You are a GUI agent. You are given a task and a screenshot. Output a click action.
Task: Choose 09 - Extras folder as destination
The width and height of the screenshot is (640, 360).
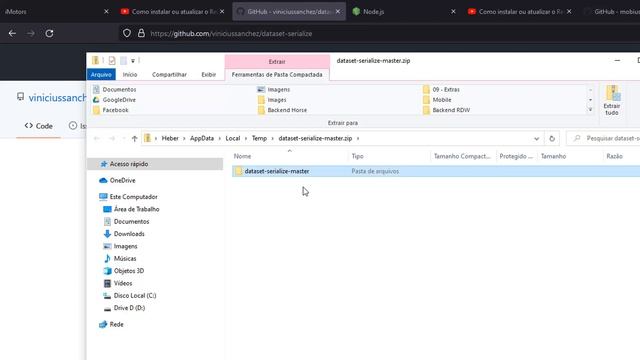441,89
